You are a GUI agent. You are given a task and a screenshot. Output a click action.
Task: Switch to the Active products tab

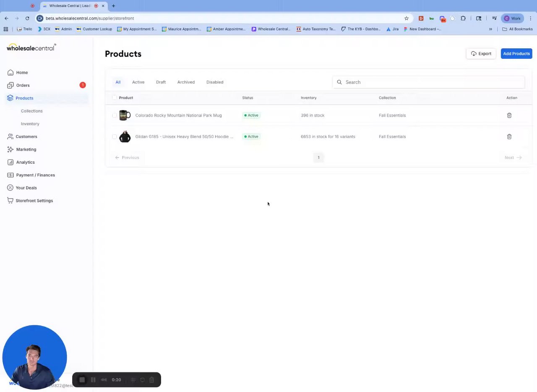pos(138,82)
